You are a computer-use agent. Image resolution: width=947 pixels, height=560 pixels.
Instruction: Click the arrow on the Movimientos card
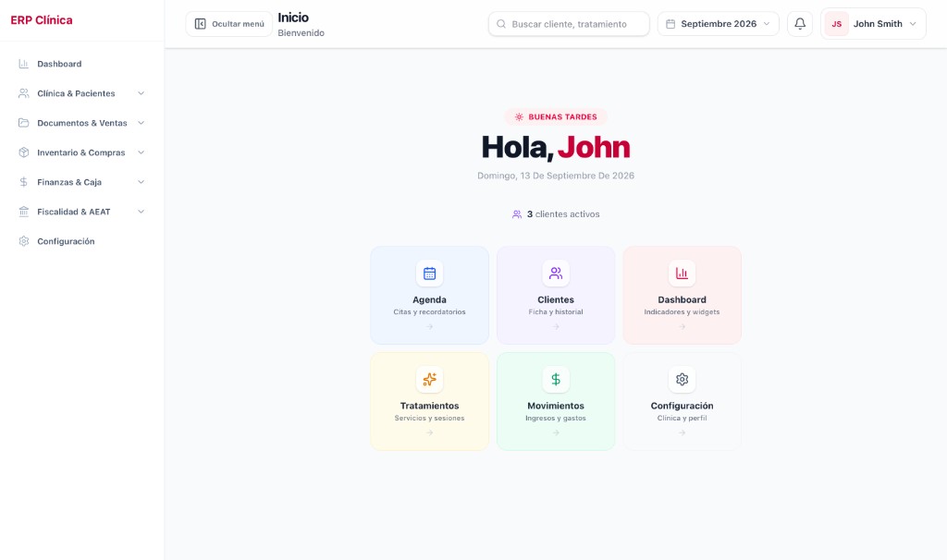click(x=556, y=432)
